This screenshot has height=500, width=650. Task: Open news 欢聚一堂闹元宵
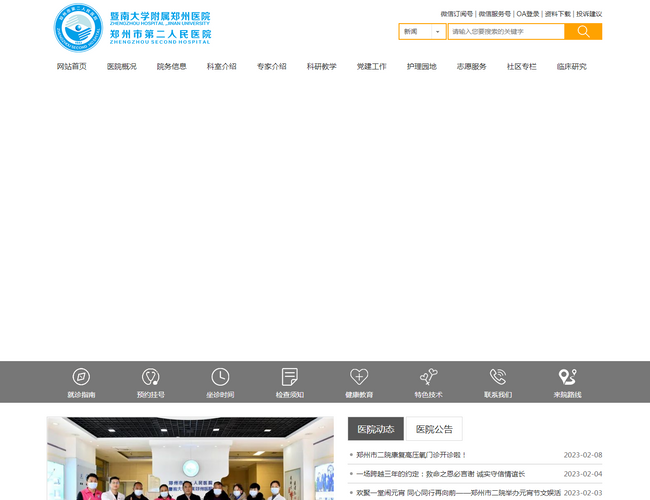click(x=458, y=493)
